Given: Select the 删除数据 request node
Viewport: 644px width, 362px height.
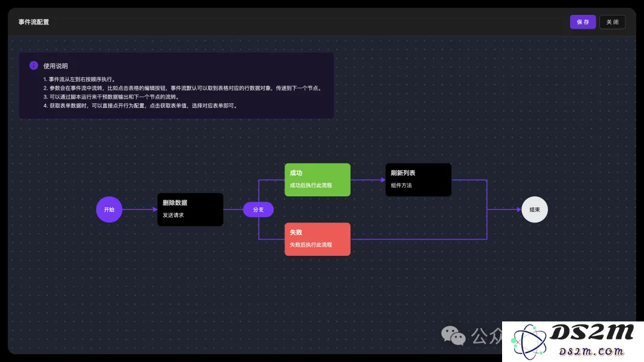Looking at the screenshot, I should coord(190,209).
